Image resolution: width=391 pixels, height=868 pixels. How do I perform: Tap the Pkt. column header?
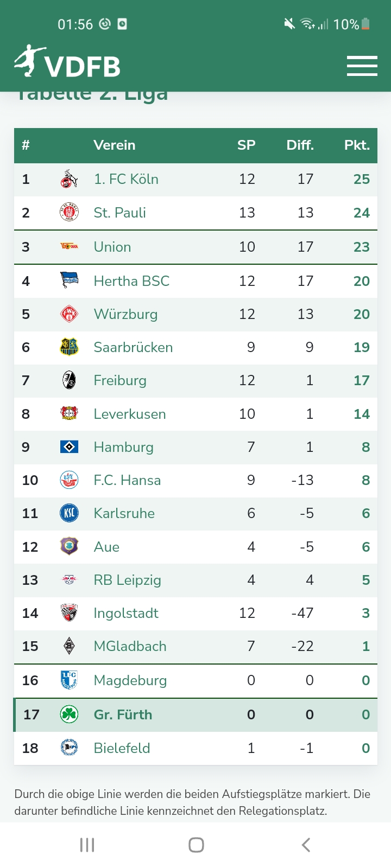(x=357, y=145)
